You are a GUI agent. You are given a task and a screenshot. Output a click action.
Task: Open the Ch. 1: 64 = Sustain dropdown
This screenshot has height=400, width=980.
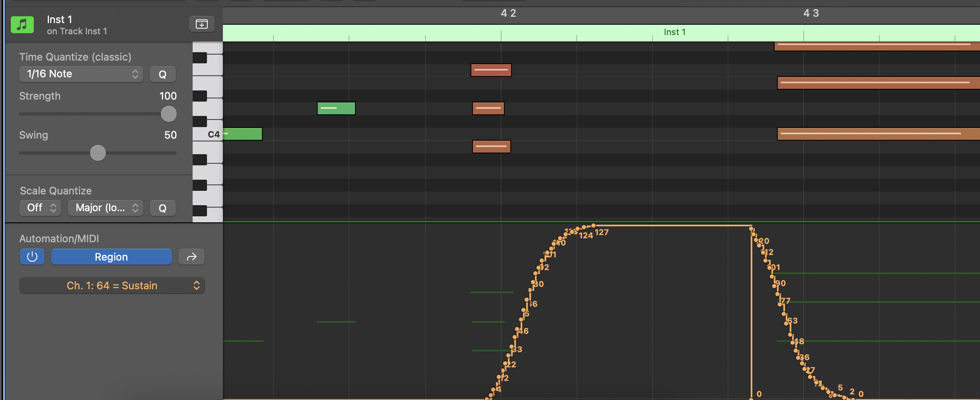coord(112,286)
